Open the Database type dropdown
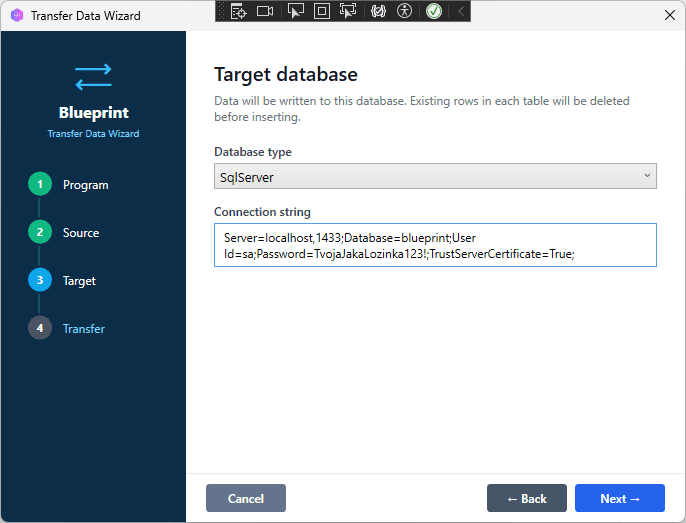The height and width of the screenshot is (523, 686). point(435,176)
